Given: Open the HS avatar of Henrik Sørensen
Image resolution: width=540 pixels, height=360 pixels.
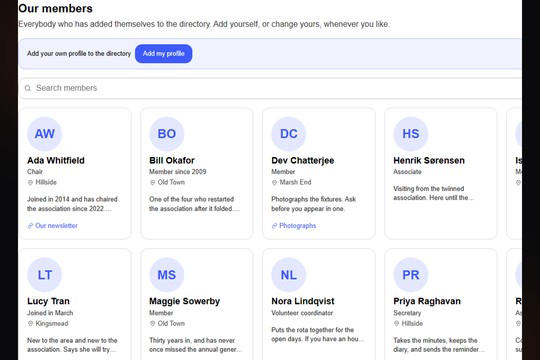Looking at the screenshot, I should click(x=411, y=134).
